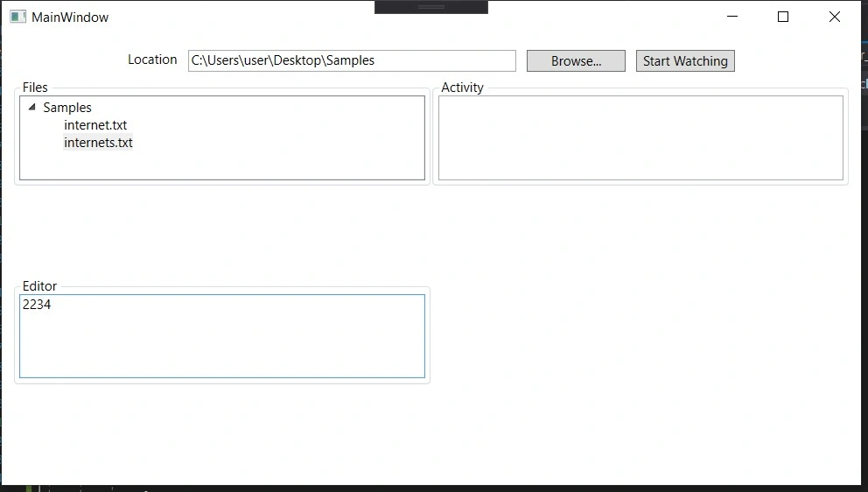868x492 pixels.
Task: Click the Browse... button
Action: pos(576,61)
